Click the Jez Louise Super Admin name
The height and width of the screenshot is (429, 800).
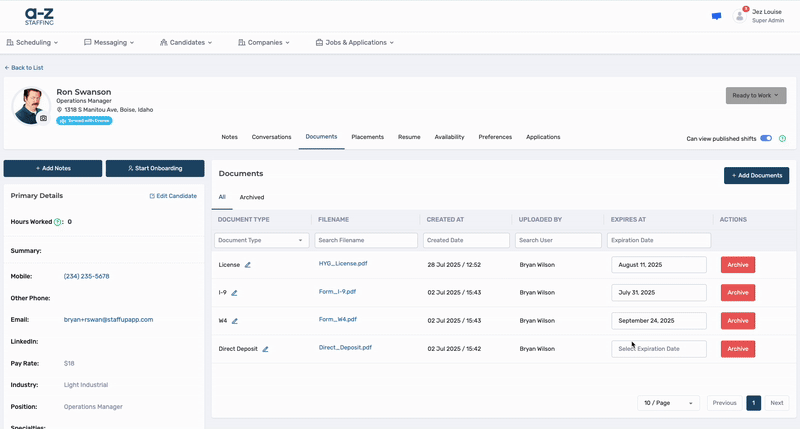pos(767,16)
